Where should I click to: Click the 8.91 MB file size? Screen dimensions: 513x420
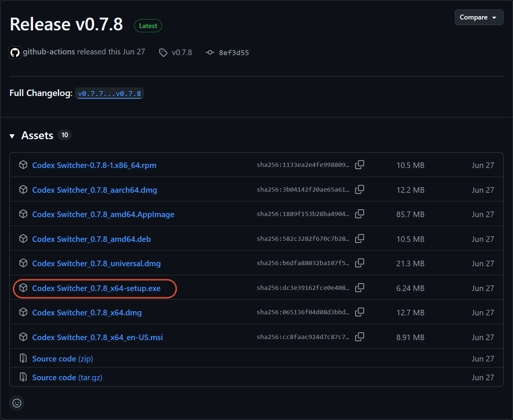point(410,337)
